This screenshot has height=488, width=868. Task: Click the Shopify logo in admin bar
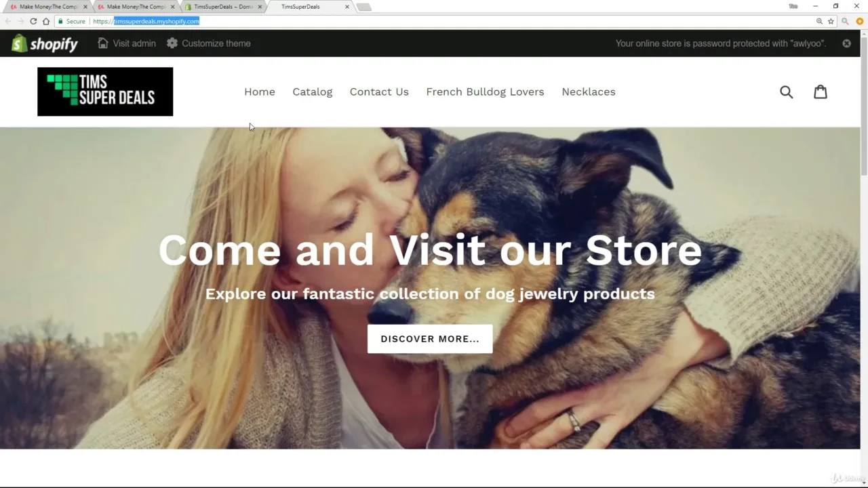pos(45,43)
